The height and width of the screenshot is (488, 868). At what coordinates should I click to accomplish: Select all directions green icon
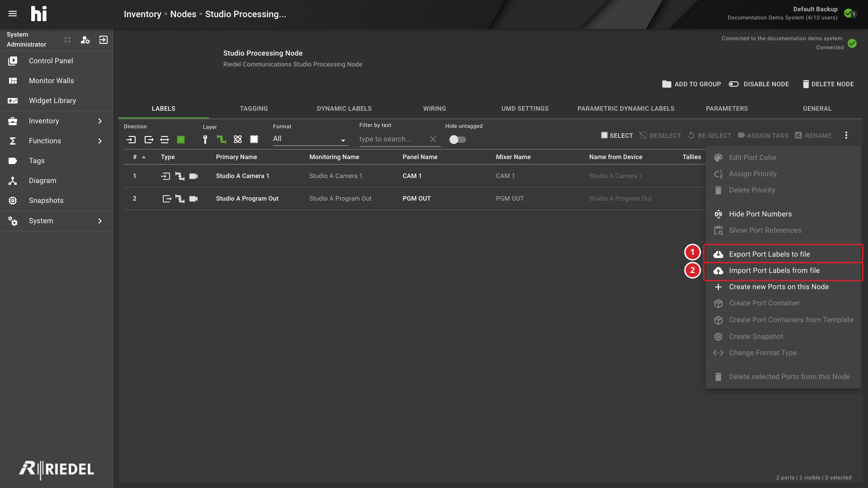[181, 140]
